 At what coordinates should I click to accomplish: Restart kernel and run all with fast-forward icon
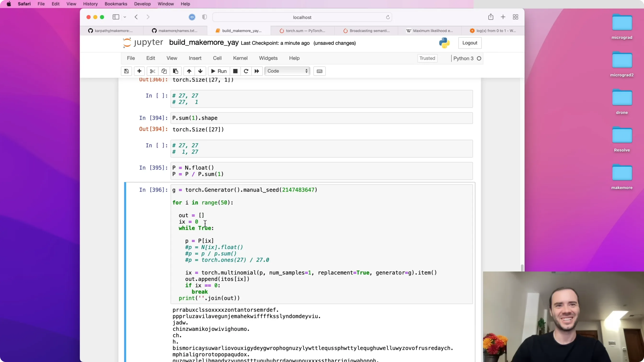(257, 71)
